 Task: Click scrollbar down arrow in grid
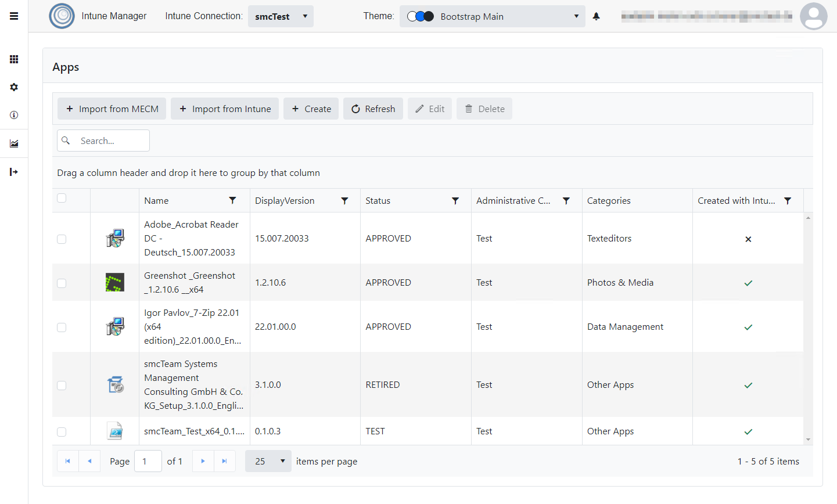808,440
